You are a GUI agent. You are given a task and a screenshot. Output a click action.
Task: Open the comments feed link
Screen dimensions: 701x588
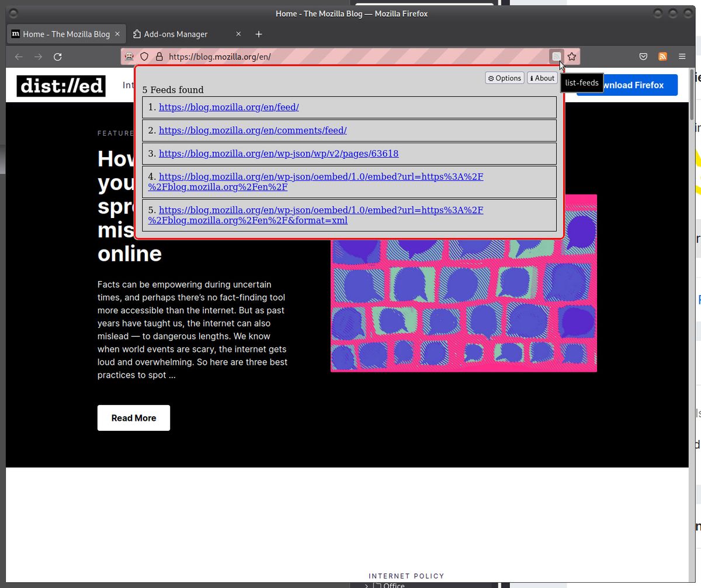click(x=253, y=130)
